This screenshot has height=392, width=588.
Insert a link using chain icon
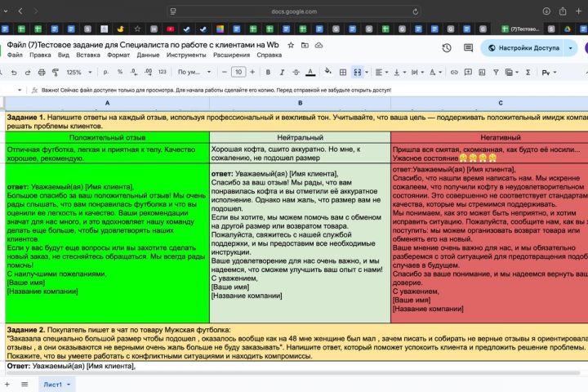click(x=454, y=73)
